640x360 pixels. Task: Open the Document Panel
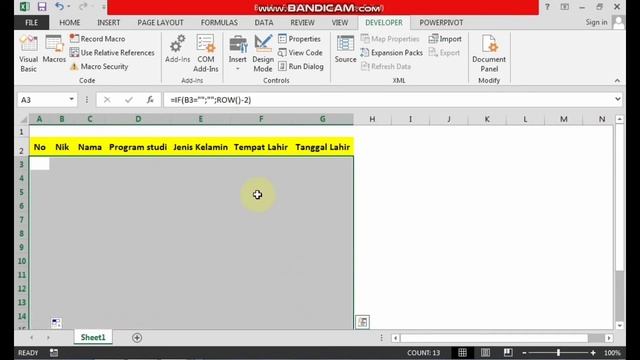coord(489,53)
